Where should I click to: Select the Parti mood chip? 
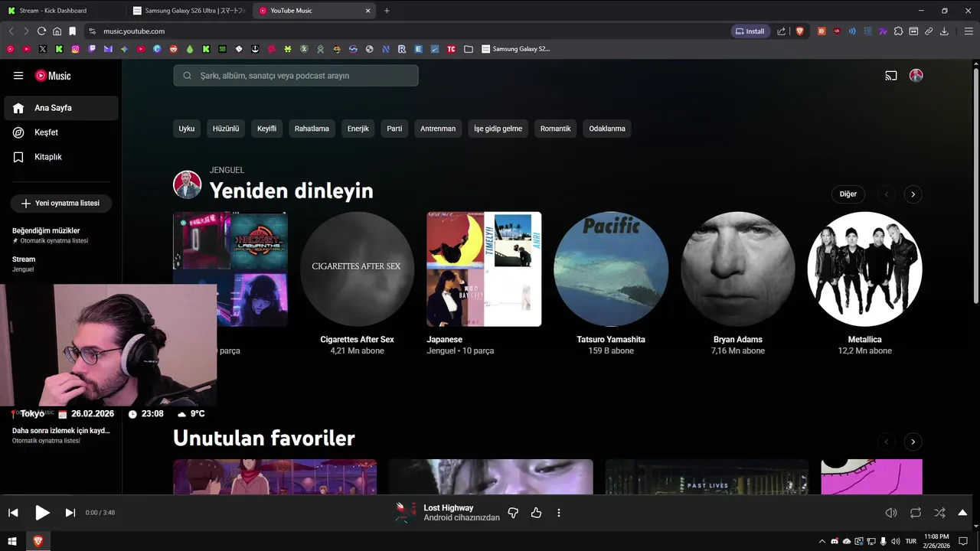click(x=394, y=129)
